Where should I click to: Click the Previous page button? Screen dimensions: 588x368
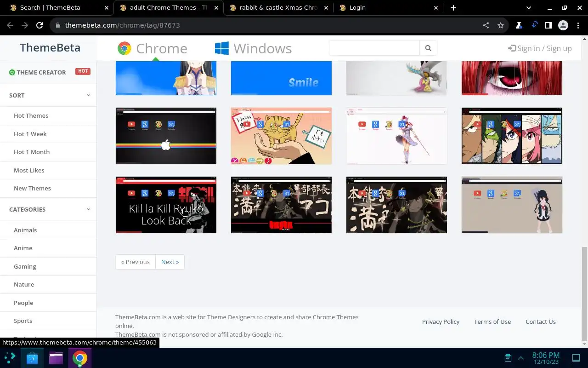point(136,262)
